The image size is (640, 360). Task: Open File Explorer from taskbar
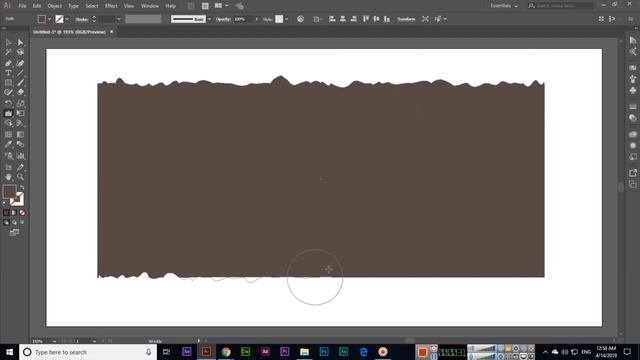[304, 352]
